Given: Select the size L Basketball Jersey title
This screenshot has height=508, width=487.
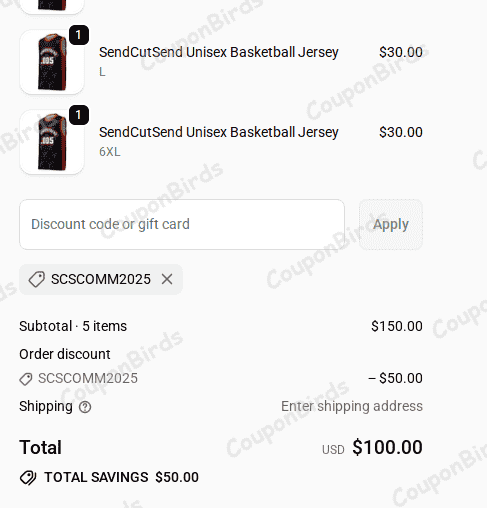Looking at the screenshot, I should tap(219, 52).
